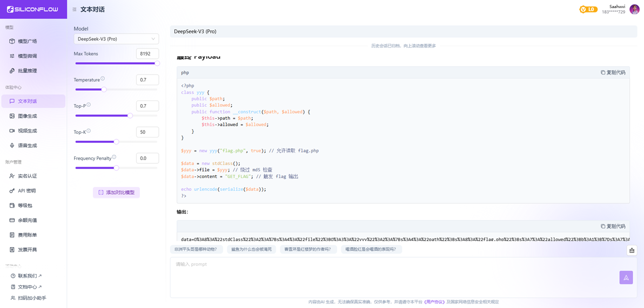Screen dimensions: 644x308
Task: Click the send prompt arrow button
Action: tap(626, 277)
